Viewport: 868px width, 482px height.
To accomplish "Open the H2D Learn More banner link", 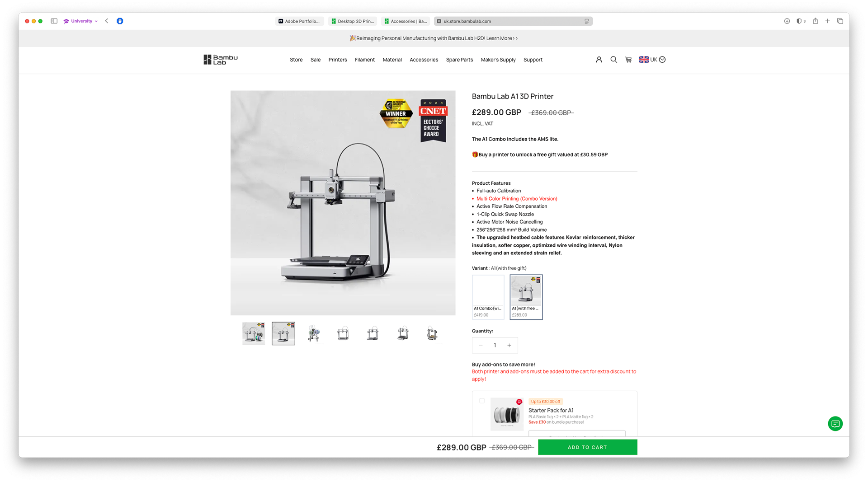I will tap(502, 38).
